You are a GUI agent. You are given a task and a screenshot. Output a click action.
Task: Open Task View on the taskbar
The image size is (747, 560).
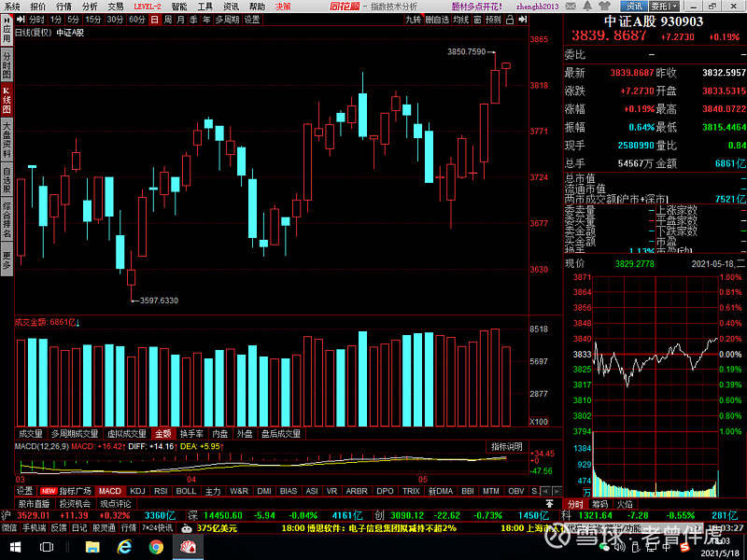46,547
